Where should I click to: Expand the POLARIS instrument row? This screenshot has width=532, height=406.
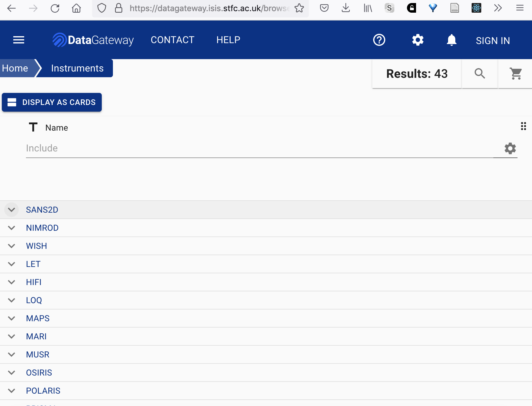coord(11,390)
